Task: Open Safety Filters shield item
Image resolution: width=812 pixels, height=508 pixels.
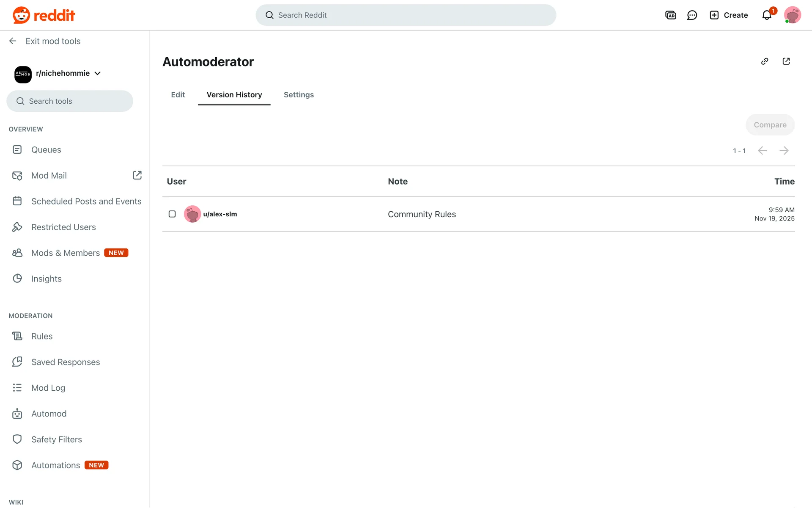Action: pos(56,439)
